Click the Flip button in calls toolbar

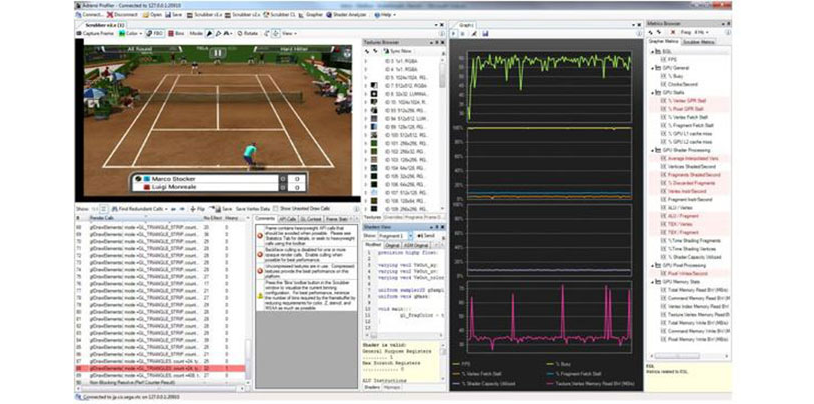click(x=197, y=208)
